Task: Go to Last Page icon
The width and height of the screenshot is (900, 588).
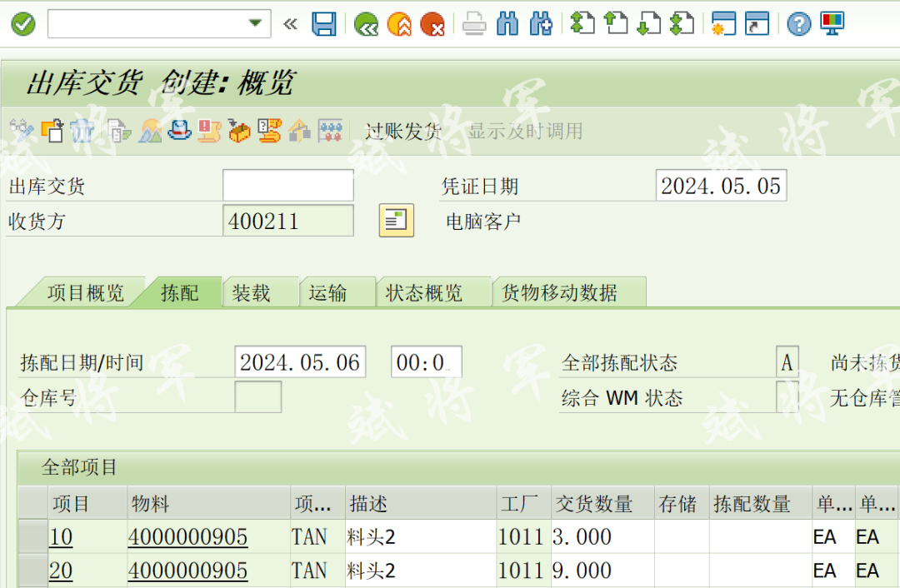Action: click(x=682, y=24)
